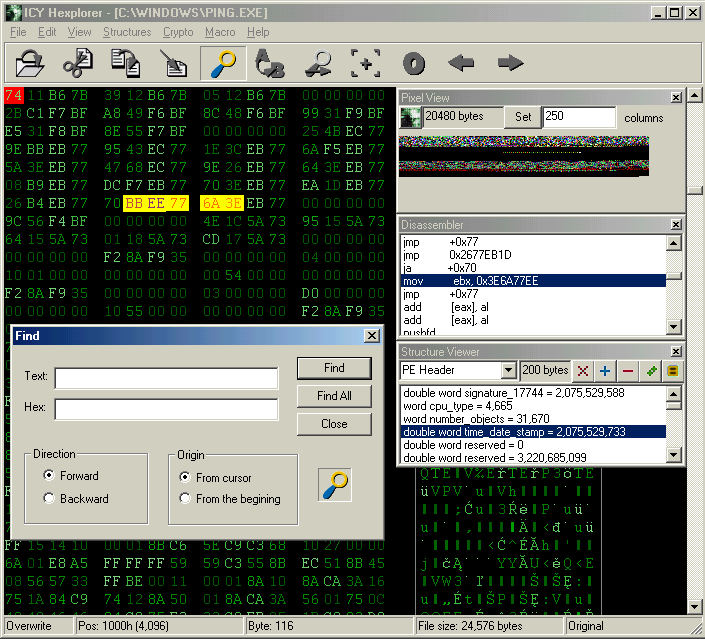The width and height of the screenshot is (705, 639).
Task: Click the red minus icon in Structure Viewer
Action: tap(628, 371)
